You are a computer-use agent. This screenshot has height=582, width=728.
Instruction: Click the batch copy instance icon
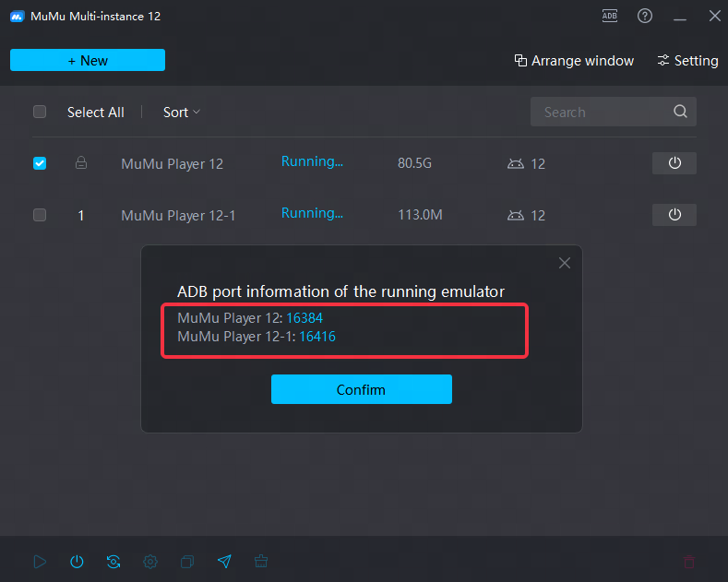pyautogui.click(x=187, y=562)
